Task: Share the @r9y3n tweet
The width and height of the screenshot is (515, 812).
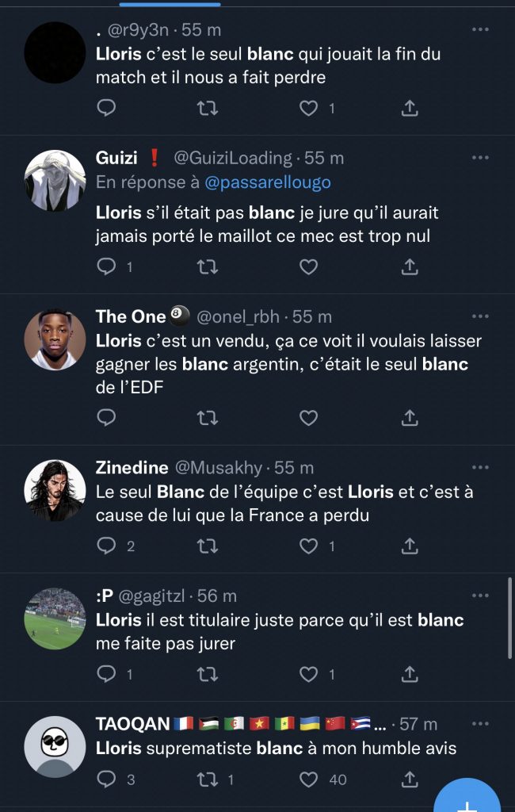Action: [410, 109]
